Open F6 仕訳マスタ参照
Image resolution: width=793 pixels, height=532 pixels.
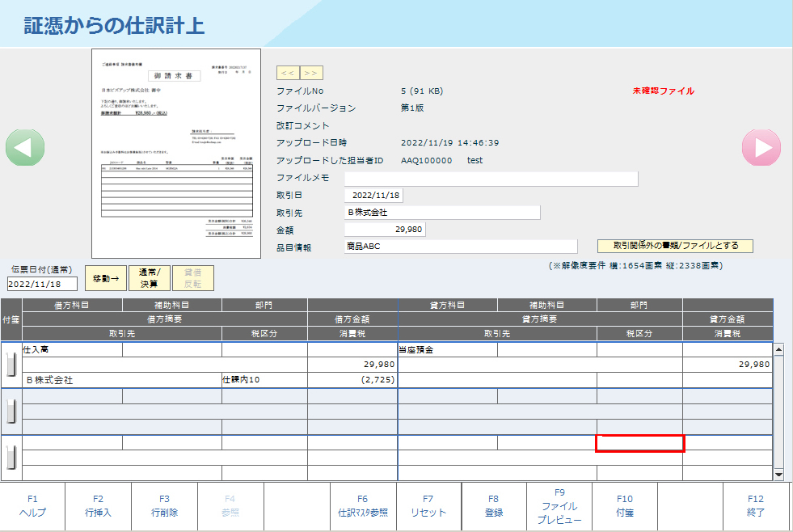pos(363,505)
